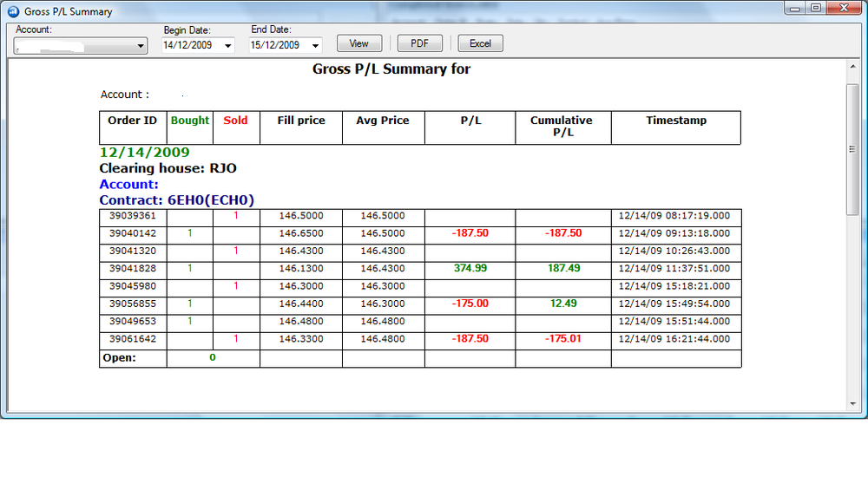Click timestamp 12/14/09 16:21:44.000
This screenshot has height=503, width=868.
tap(674, 339)
